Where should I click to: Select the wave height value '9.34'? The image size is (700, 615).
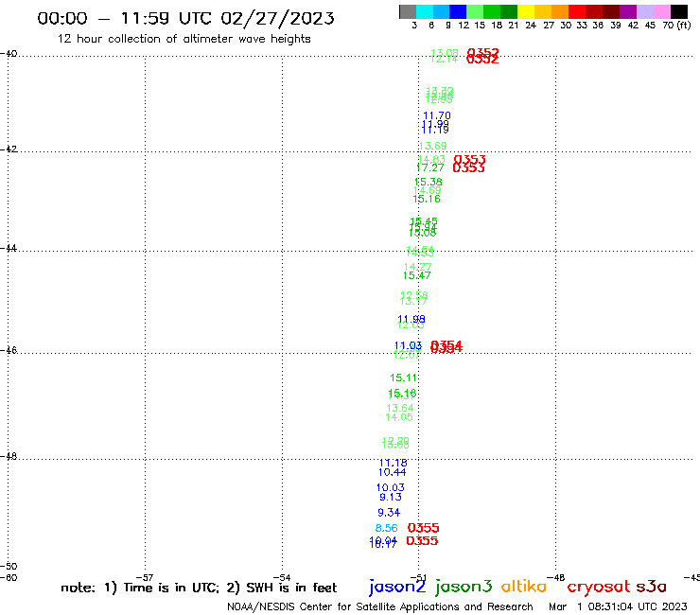(x=389, y=512)
